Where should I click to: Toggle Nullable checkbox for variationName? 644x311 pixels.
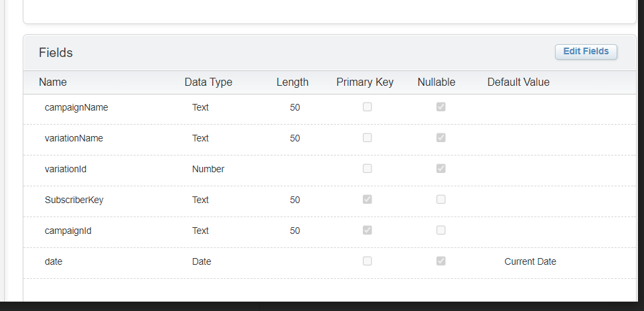pyautogui.click(x=440, y=138)
